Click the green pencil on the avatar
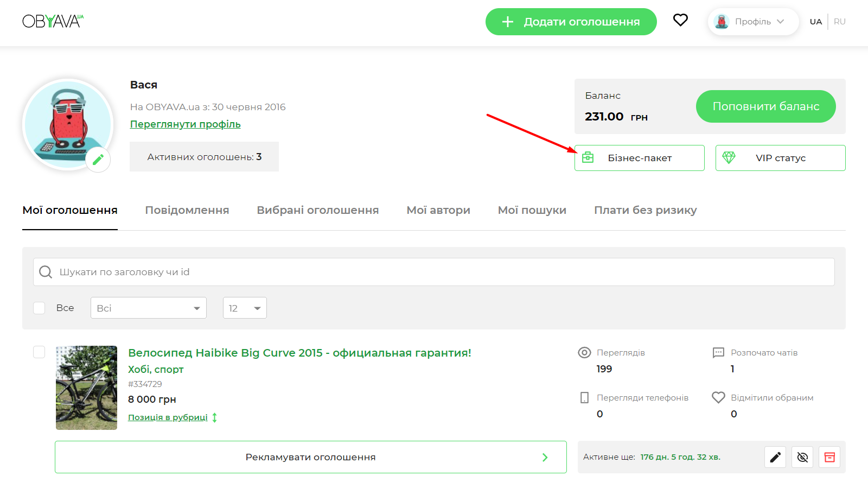Image resolution: width=868 pixels, height=482 pixels. (98, 160)
